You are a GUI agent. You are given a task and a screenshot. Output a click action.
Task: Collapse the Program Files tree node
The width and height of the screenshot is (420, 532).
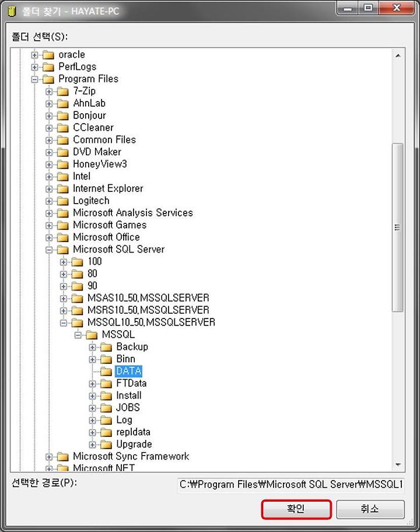point(34,79)
